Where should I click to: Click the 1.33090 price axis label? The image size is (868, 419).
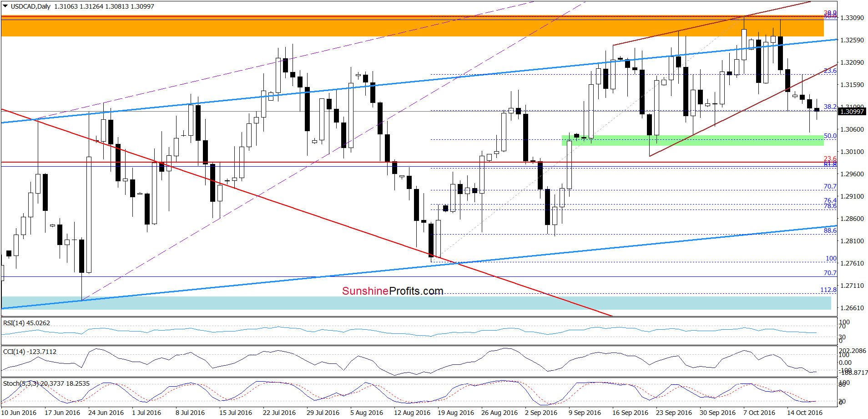[x=852, y=18]
